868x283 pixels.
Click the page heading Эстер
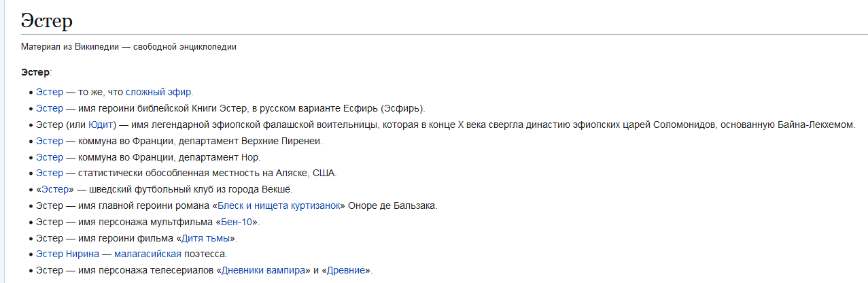pyautogui.click(x=46, y=20)
